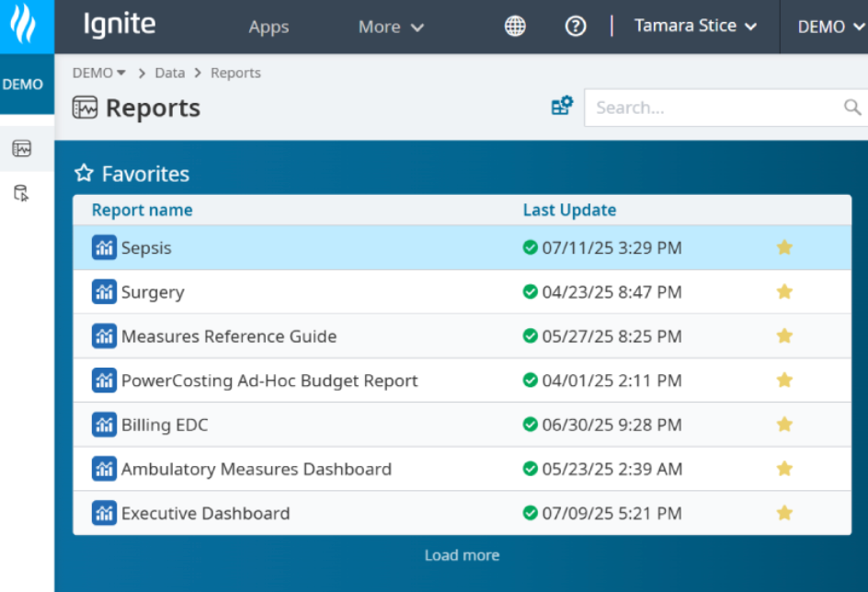Click into the Search input field
This screenshot has width=868, height=592.
(x=713, y=108)
